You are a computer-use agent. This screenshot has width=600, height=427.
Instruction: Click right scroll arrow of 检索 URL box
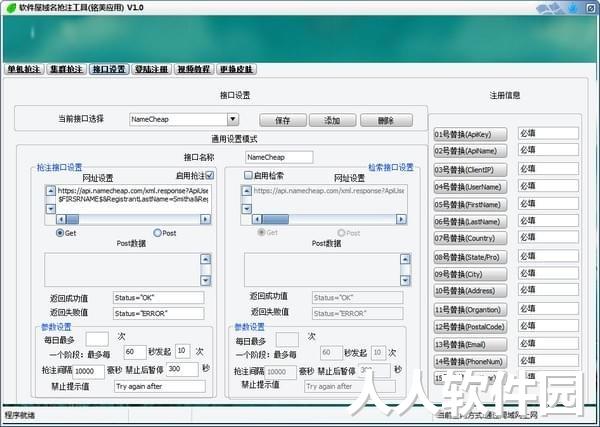[x=401, y=219]
